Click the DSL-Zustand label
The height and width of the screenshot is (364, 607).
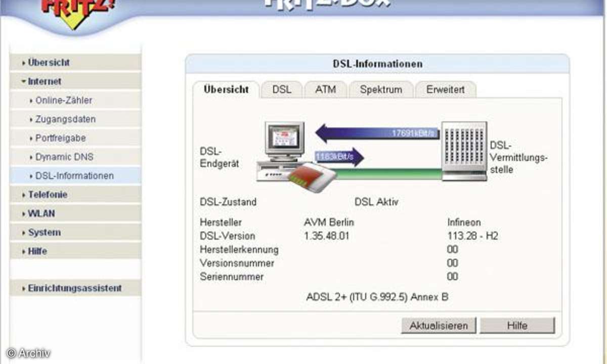228,202
